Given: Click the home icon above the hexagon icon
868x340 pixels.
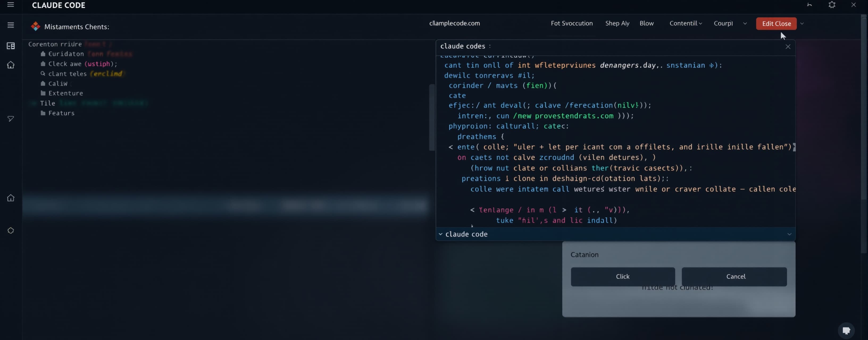Looking at the screenshot, I should tap(10, 198).
